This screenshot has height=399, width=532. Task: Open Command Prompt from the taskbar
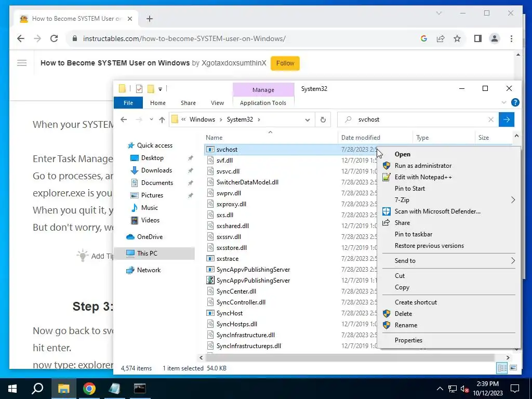pos(140,389)
